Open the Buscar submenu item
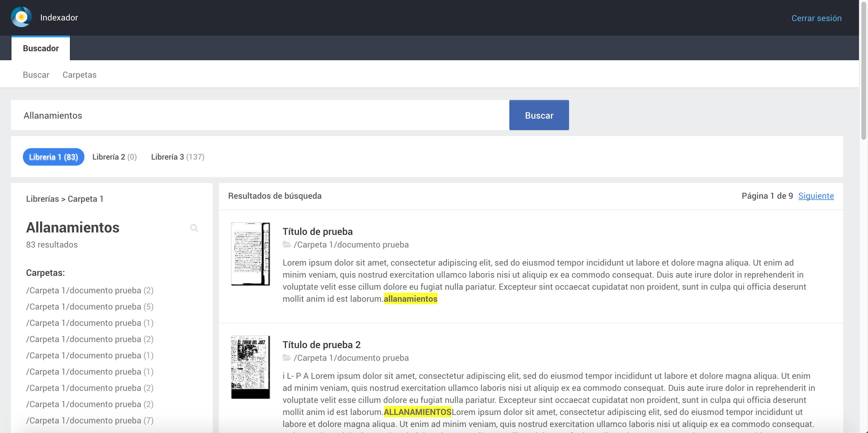Screen dimensions: 868x433 coord(36,75)
